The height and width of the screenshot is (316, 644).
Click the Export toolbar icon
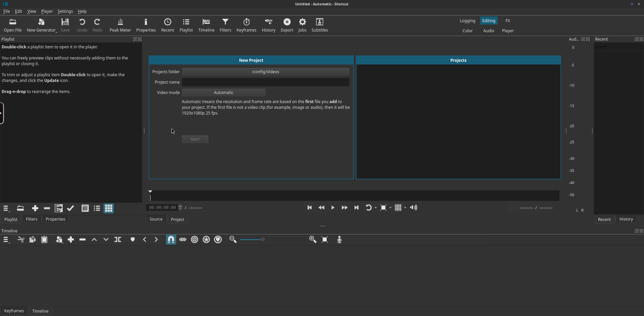coord(287,26)
